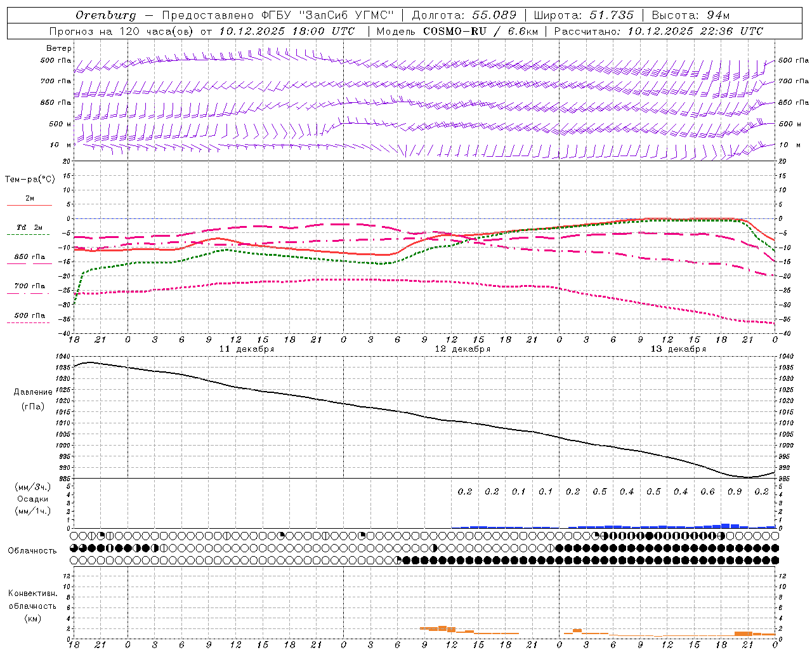
Task: Click the "Td 2м" dew point legend label
Action: pos(30,227)
